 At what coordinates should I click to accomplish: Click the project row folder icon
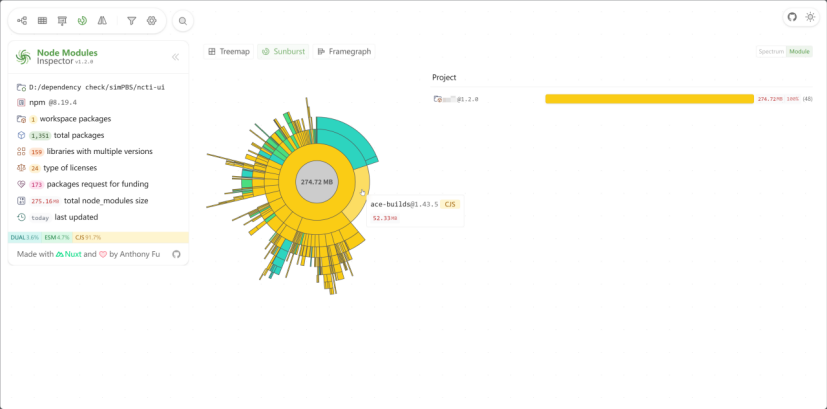pyautogui.click(x=437, y=99)
